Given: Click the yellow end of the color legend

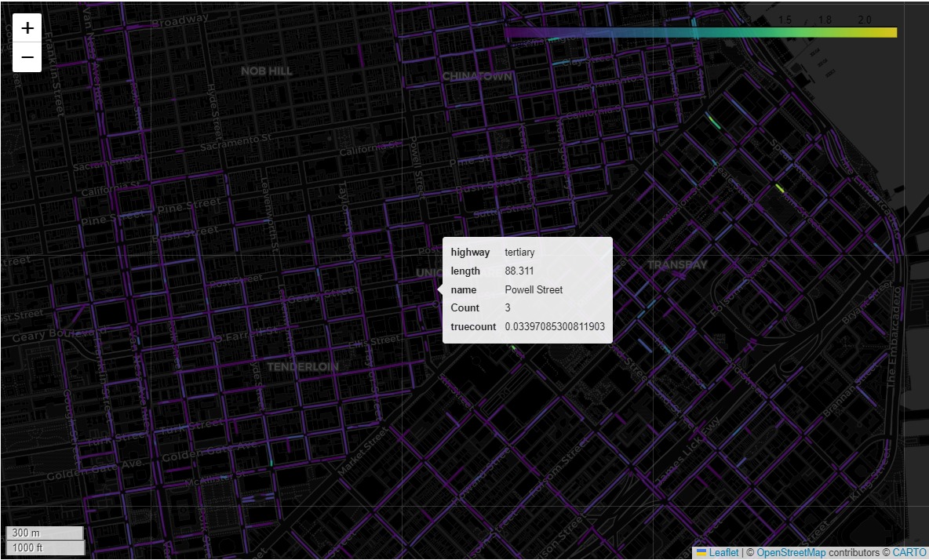Looking at the screenshot, I should [890, 32].
